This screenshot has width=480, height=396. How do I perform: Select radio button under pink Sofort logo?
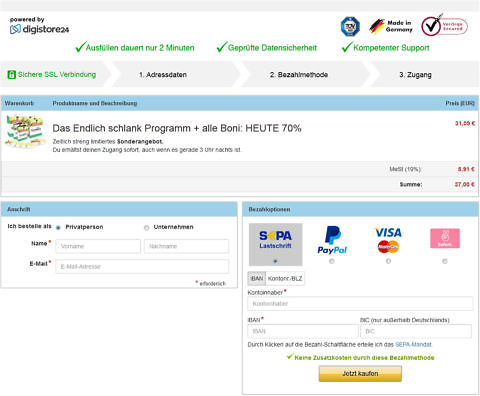(x=445, y=261)
